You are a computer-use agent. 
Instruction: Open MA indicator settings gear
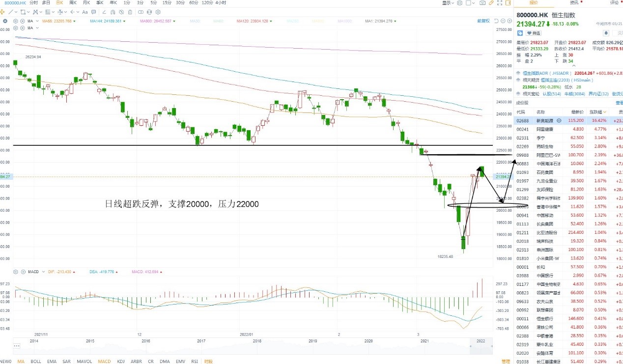tap(15, 21)
